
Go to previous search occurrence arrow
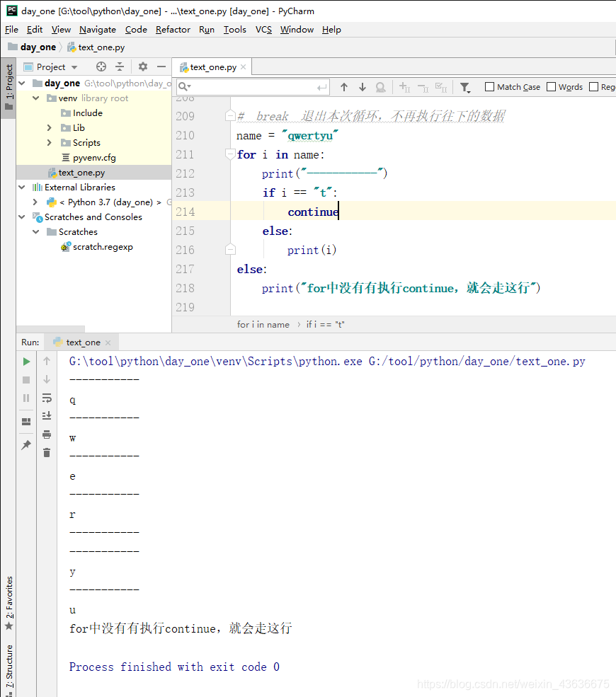tap(344, 87)
